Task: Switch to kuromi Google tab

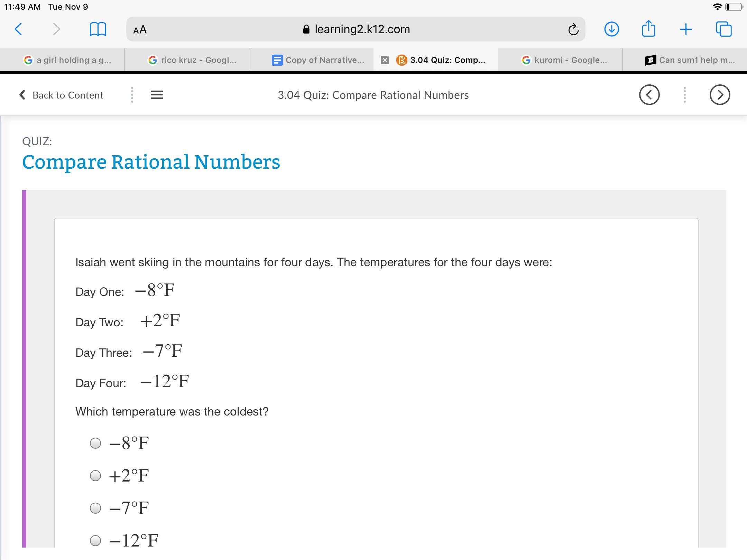Action: (564, 60)
